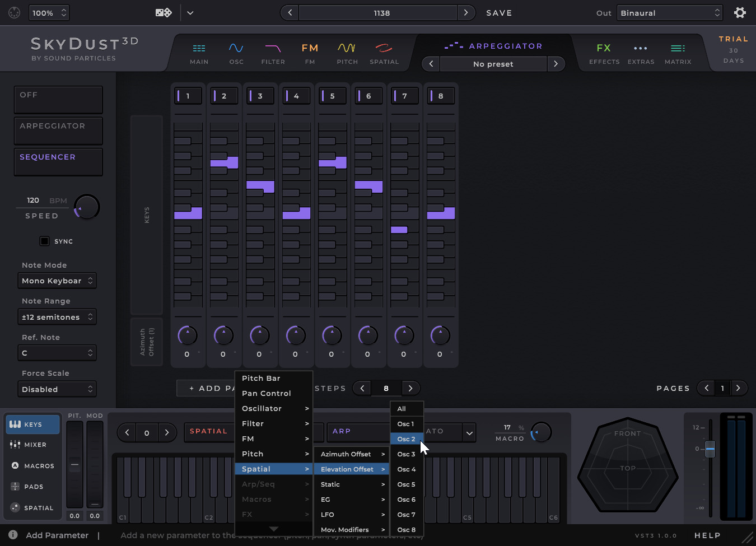
Task: Open the MATRIX section icon
Action: pyautogui.click(x=678, y=49)
